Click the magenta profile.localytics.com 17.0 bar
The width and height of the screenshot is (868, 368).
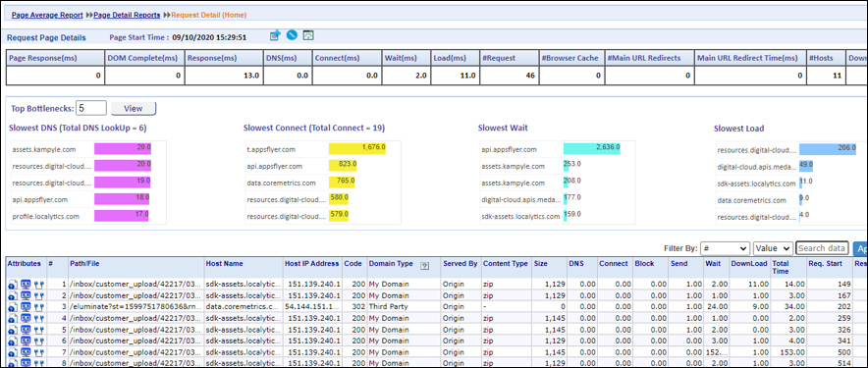(x=122, y=216)
